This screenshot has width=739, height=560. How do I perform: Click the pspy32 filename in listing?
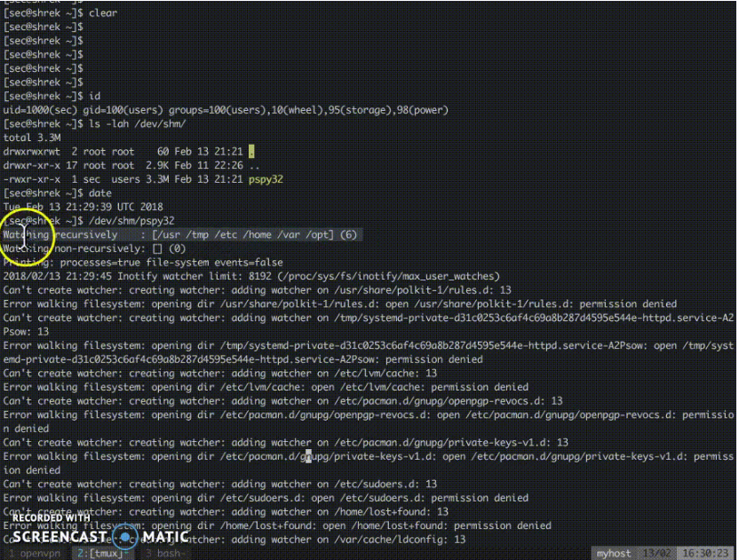pos(268,179)
